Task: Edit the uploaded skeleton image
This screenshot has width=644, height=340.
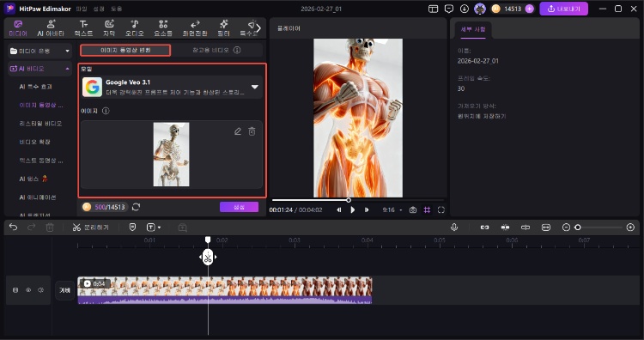Action: click(238, 131)
